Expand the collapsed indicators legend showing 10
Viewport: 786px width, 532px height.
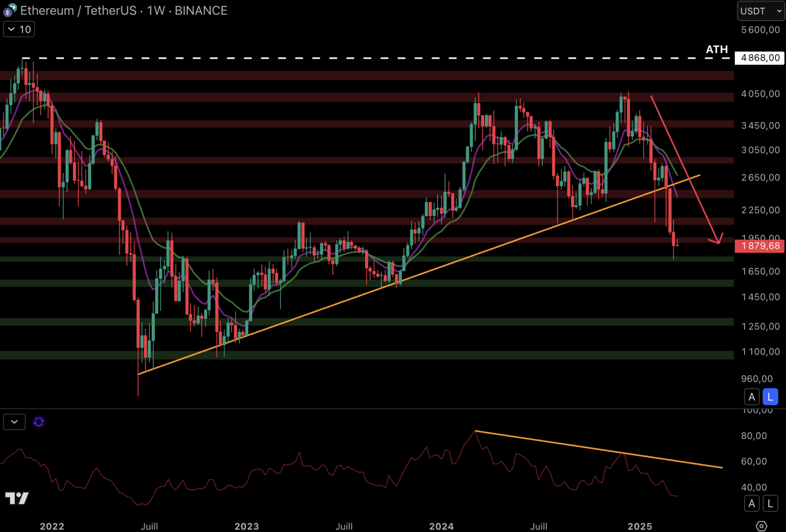pyautogui.click(x=19, y=30)
